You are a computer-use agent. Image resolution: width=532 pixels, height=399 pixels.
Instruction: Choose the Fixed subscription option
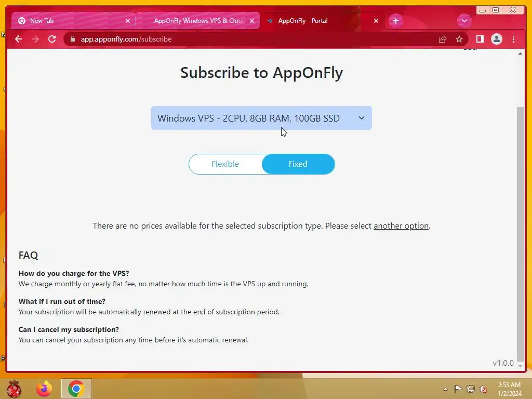(298, 164)
